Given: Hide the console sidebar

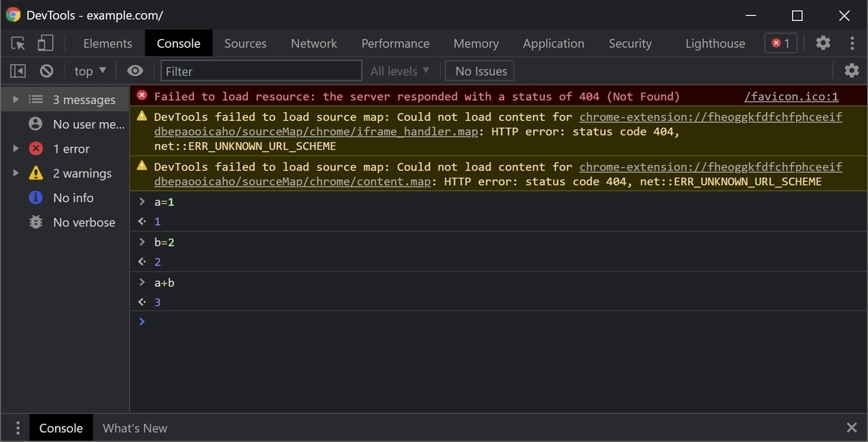Looking at the screenshot, I should point(18,71).
